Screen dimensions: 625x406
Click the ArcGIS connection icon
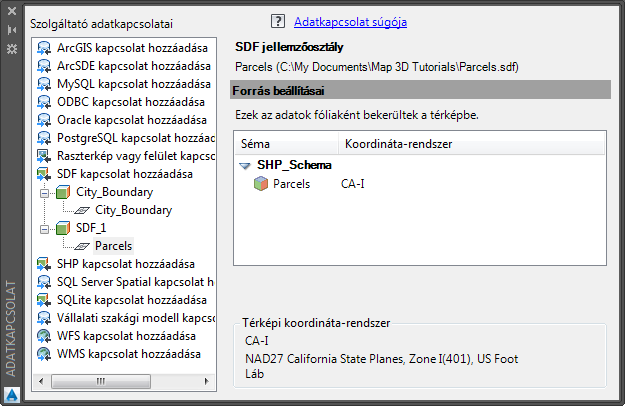pyautogui.click(x=44, y=48)
